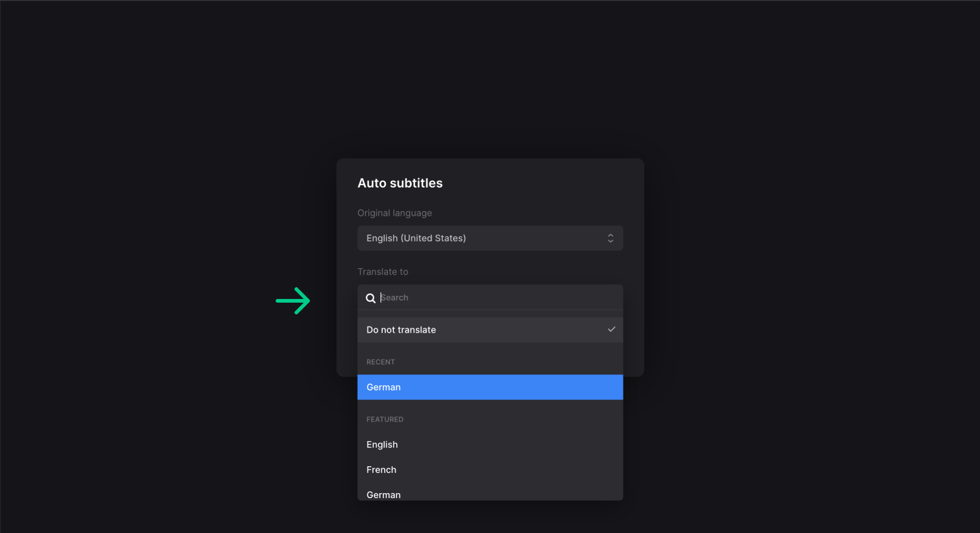The width and height of the screenshot is (980, 533).
Task: Click the checkmark beside Do not translate
Action: point(611,330)
